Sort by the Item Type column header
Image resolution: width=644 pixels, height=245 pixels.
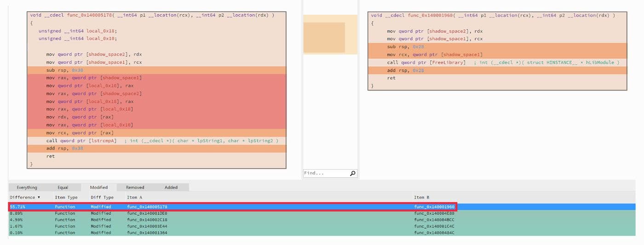pos(66,198)
